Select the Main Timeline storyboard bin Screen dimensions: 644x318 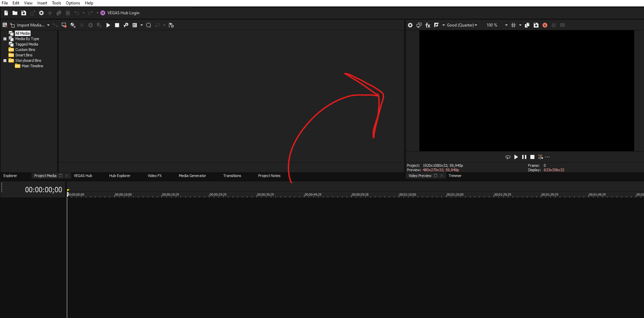32,66
